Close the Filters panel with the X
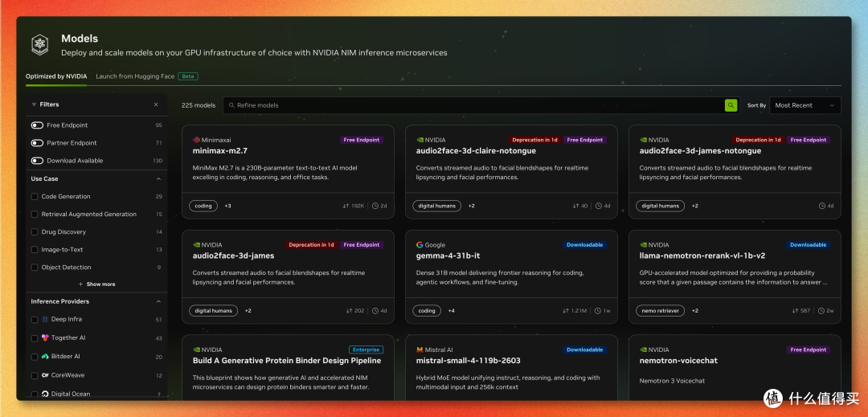Viewport: 868px width, 417px height. pyautogui.click(x=156, y=104)
